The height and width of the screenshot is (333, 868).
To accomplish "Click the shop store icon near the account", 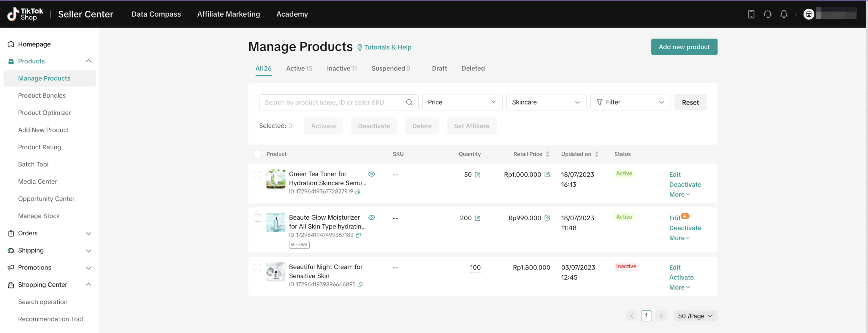I will coord(809,14).
